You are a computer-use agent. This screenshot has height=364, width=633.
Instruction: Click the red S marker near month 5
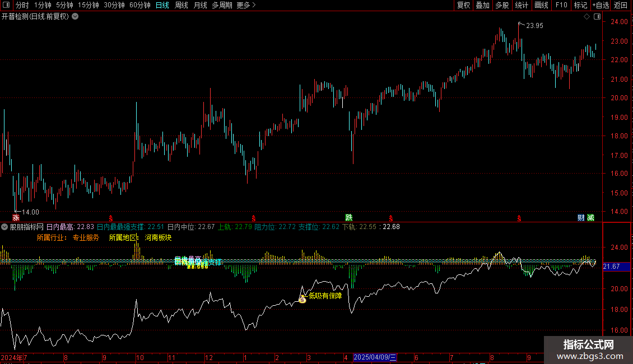pos(391,218)
